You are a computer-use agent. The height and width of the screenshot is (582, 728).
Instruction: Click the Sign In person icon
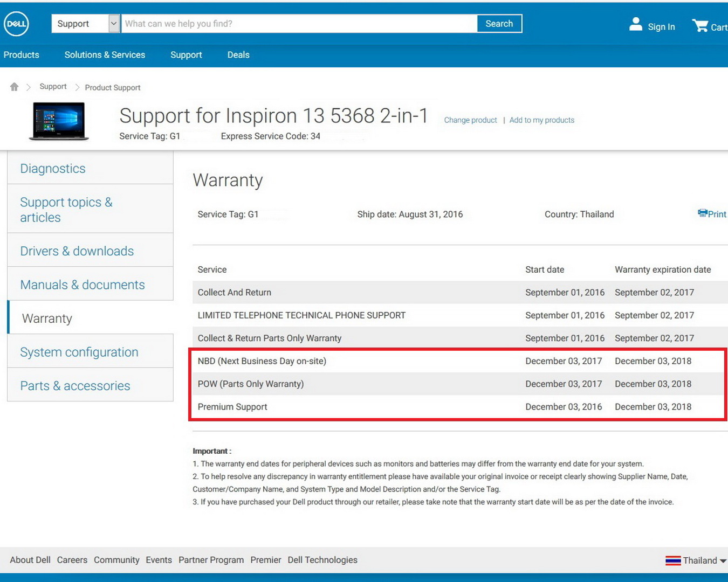click(636, 24)
